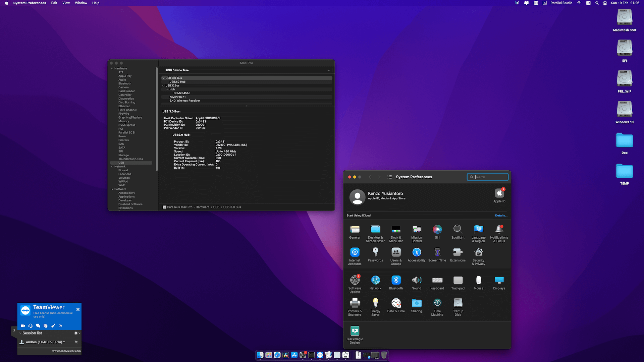The width and height of the screenshot is (644, 362).
Task: Open TeamViewer file transfer icon
Action: pyautogui.click(x=46, y=326)
